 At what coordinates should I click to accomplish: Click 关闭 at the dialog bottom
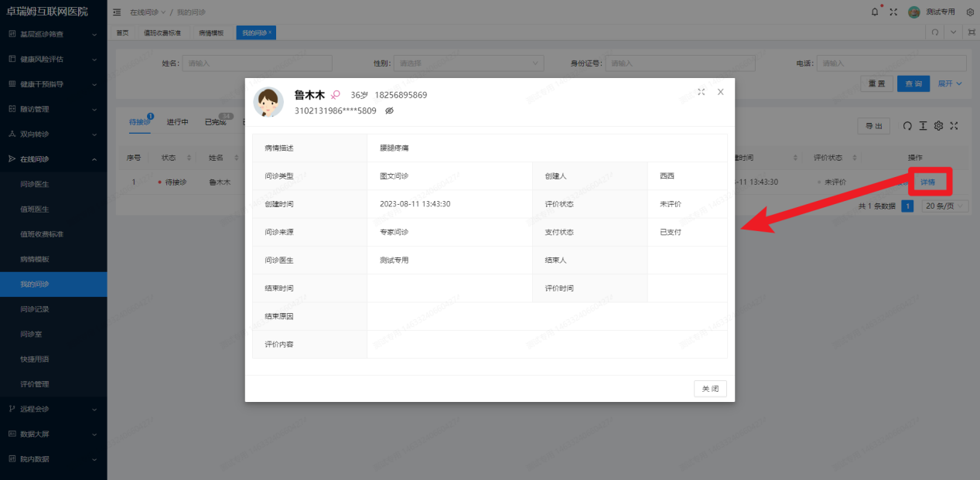click(710, 389)
